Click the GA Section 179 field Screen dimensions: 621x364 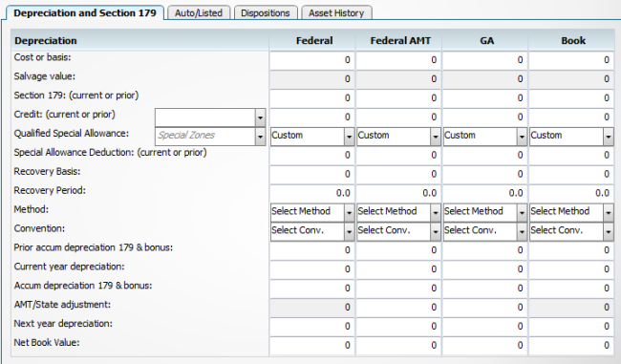(x=484, y=98)
